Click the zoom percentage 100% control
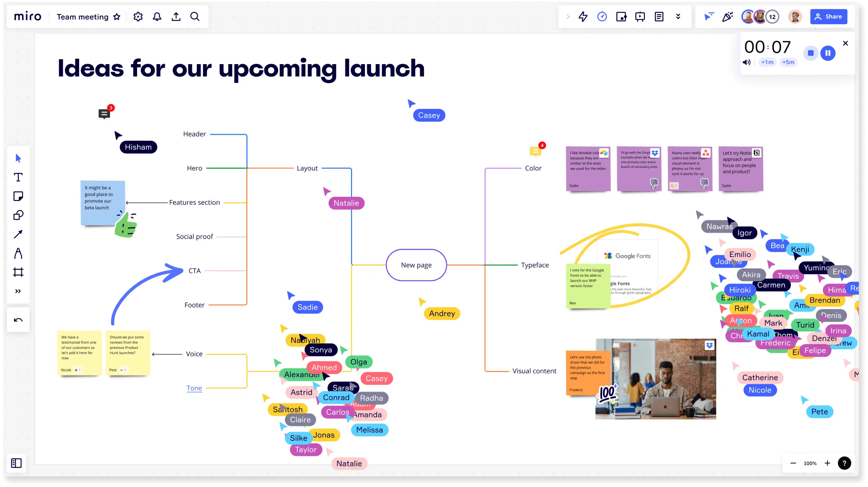 pos(810,463)
